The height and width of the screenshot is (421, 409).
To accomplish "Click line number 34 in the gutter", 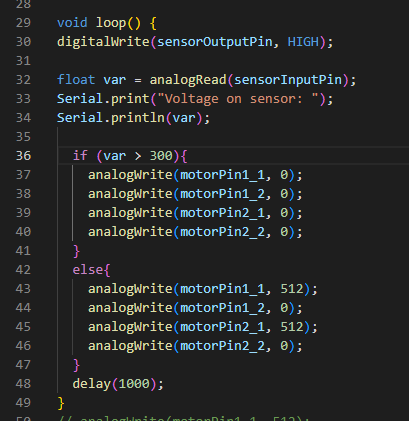I will point(23,118).
